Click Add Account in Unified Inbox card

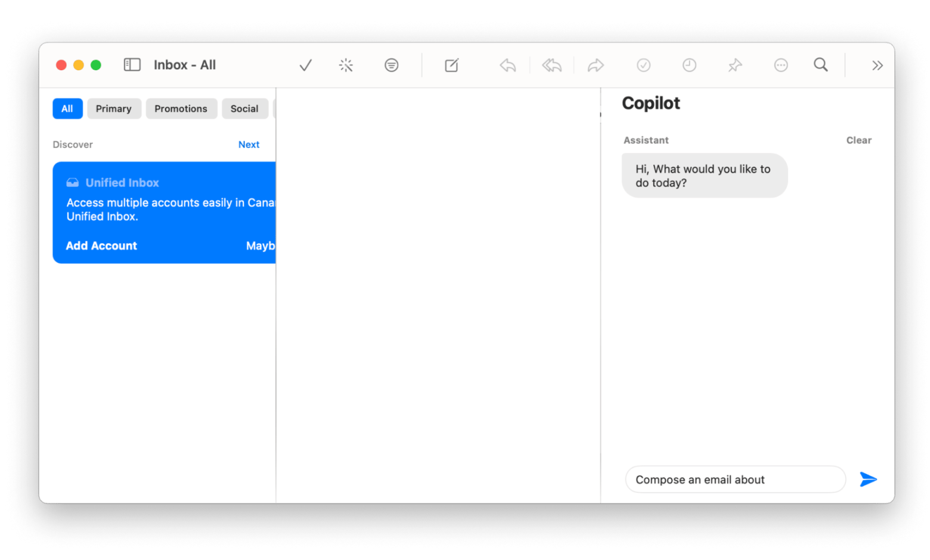[101, 245]
